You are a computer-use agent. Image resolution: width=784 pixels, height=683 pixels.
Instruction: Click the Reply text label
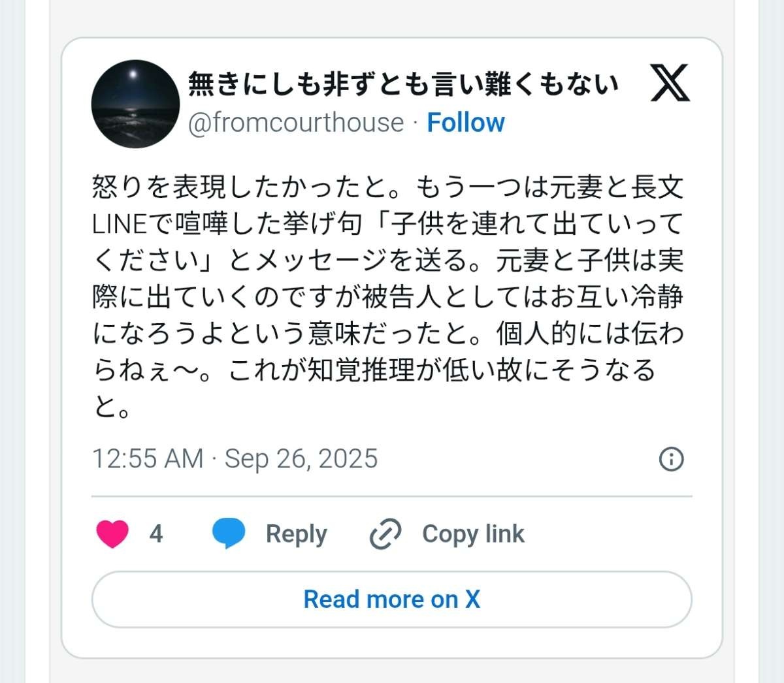pos(296,534)
